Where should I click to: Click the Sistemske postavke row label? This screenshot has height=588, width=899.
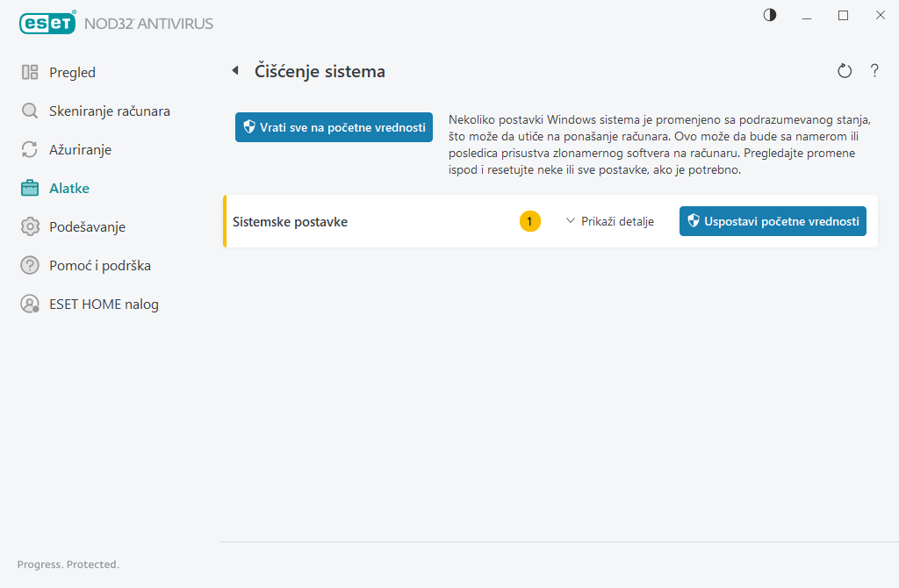290,222
